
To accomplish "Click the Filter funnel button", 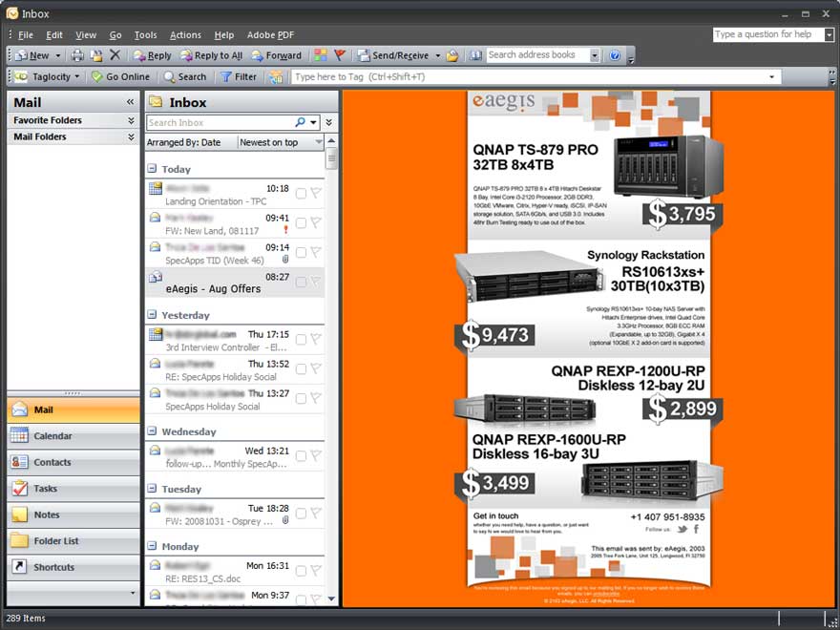I will 238,76.
